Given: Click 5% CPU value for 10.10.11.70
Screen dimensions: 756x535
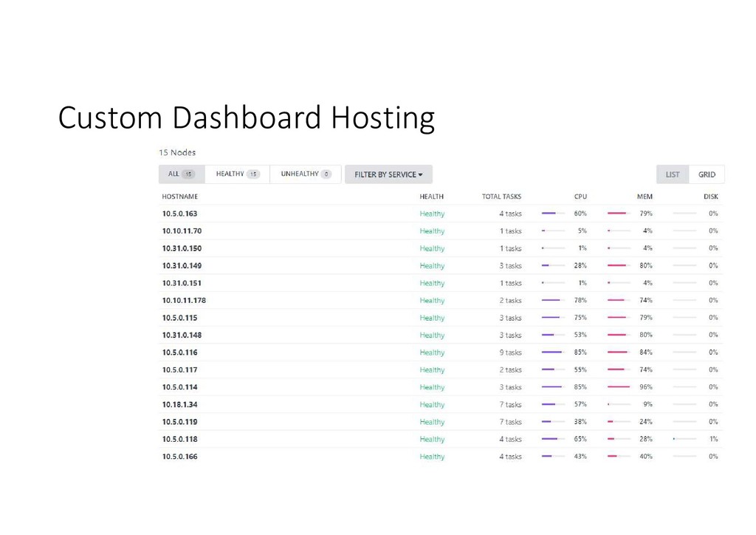Looking at the screenshot, I should [x=583, y=231].
